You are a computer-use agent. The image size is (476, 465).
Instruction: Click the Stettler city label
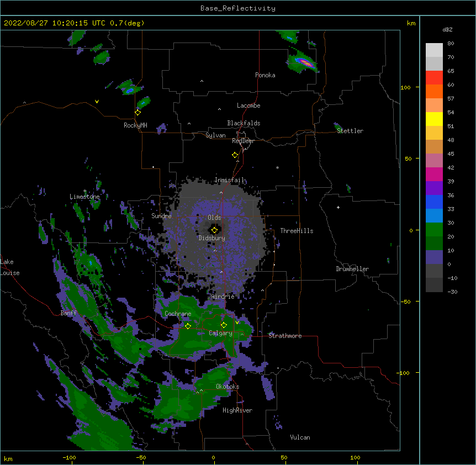(x=350, y=131)
